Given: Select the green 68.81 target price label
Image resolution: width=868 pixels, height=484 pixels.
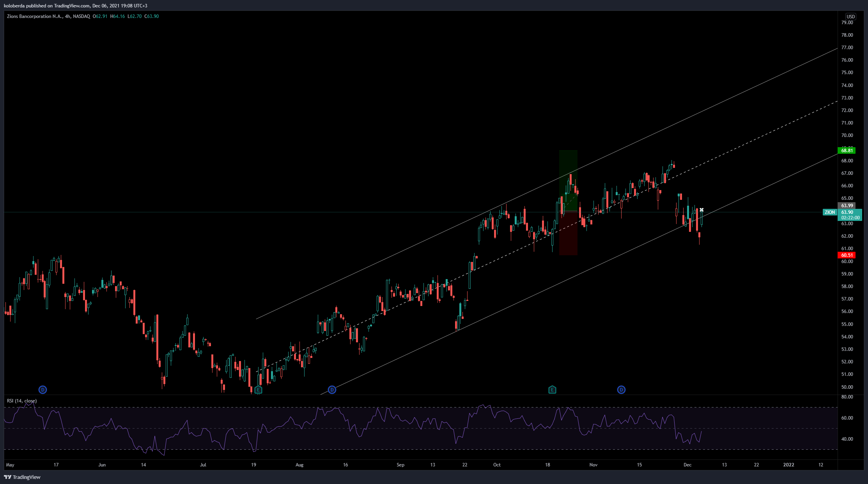Looking at the screenshot, I should pyautogui.click(x=847, y=150).
